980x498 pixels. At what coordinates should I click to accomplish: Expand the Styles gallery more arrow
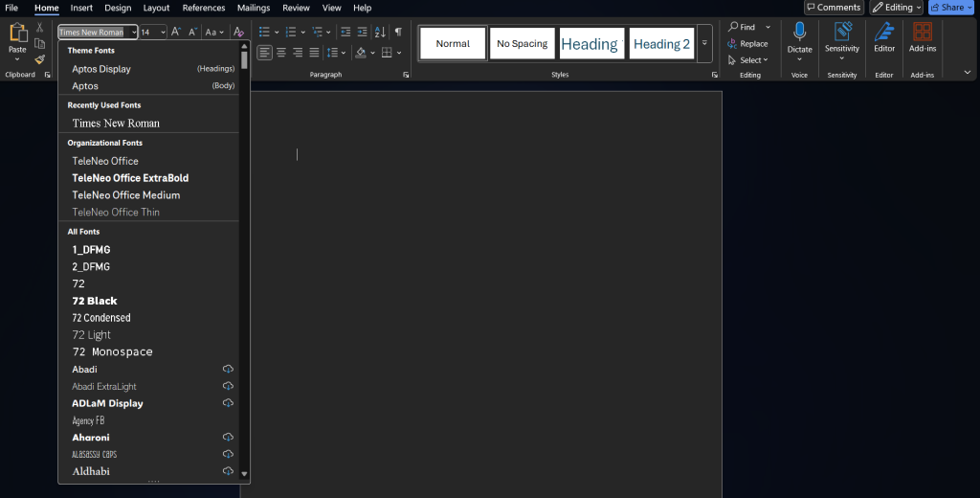[705, 43]
